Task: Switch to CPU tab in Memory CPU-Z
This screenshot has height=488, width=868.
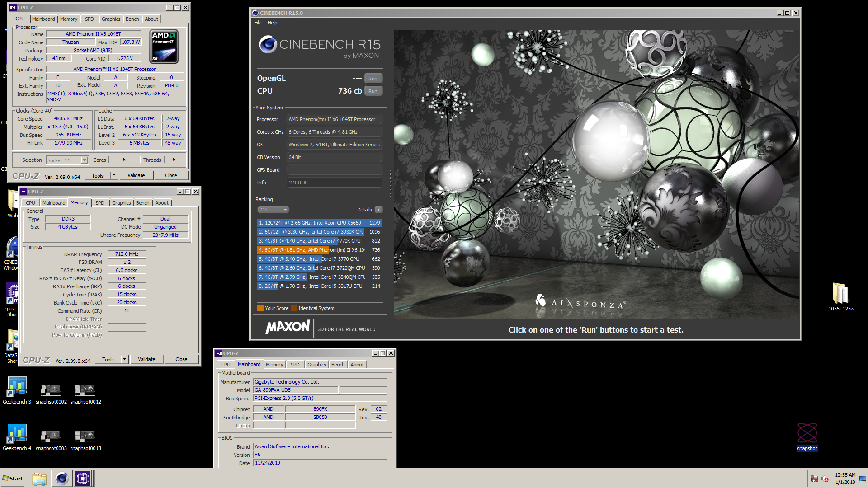Action: (30, 203)
